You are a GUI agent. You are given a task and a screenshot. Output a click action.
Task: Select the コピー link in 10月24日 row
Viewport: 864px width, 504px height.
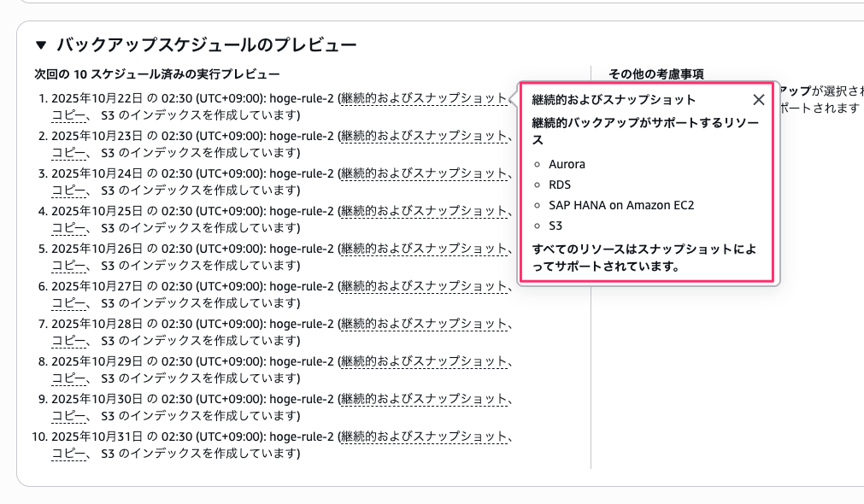point(68,190)
